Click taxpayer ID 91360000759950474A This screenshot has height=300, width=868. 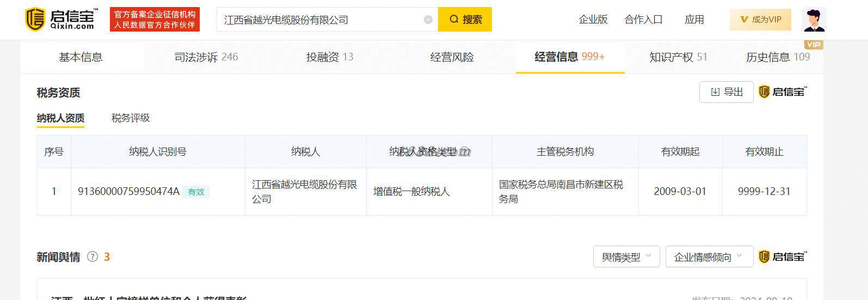coord(128,192)
